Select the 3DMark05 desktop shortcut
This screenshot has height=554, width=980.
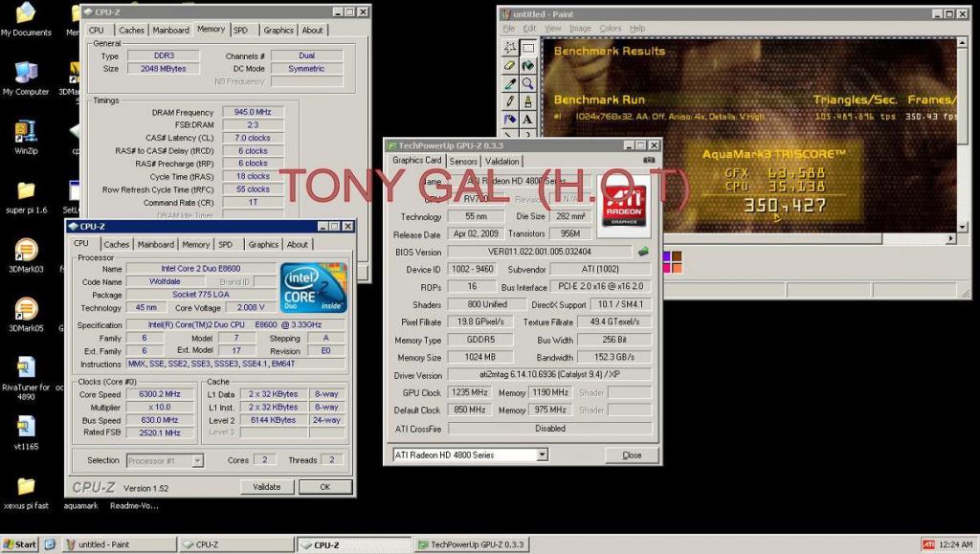click(x=26, y=315)
